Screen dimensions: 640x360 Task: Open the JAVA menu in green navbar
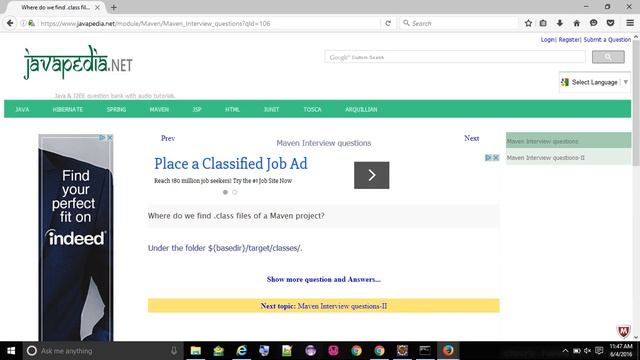pyautogui.click(x=22, y=109)
